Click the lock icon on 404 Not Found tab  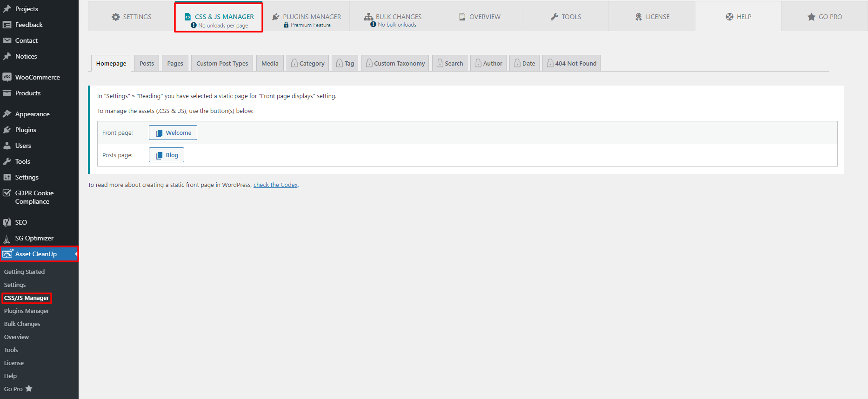click(x=550, y=63)
